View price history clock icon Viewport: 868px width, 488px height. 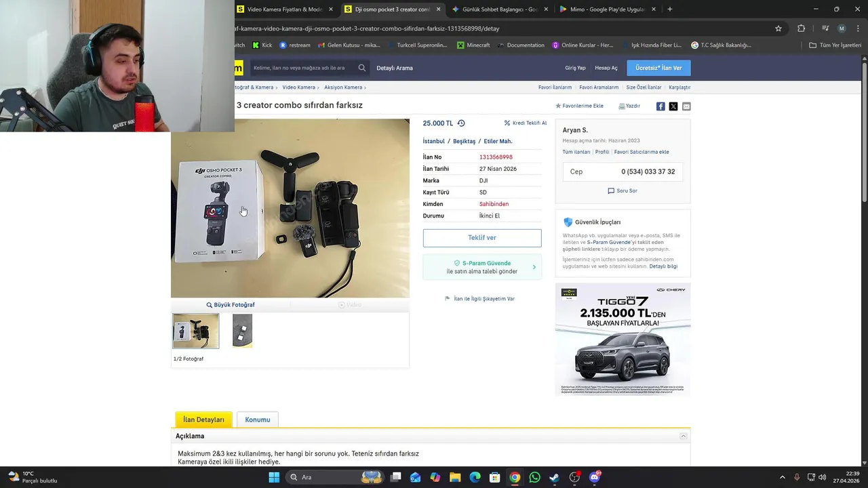461,123
